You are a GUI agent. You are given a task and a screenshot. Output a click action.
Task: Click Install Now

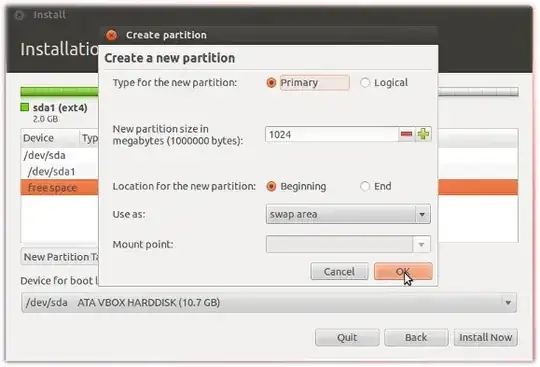click(486, 337)
